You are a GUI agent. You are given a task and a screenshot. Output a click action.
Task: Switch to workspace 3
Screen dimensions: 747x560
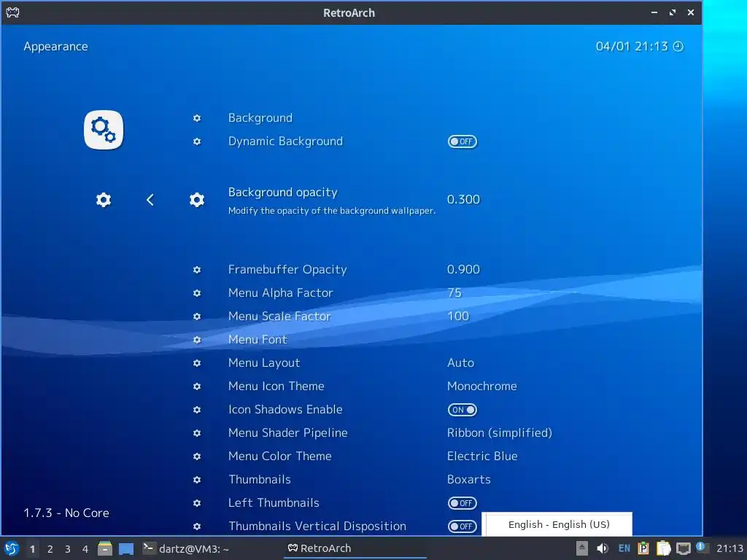click(68, 549)
